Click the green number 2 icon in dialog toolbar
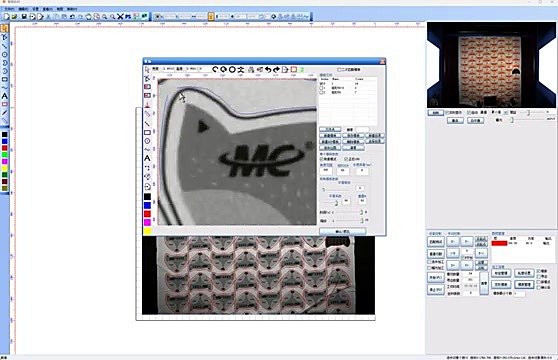The width and height of the screenshot is (558, 360). tap(302, 69)
